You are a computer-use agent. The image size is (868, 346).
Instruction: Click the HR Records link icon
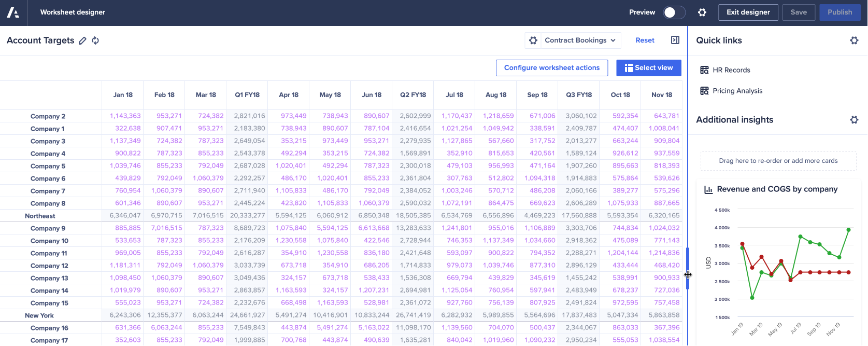click(x=704, y=70)
